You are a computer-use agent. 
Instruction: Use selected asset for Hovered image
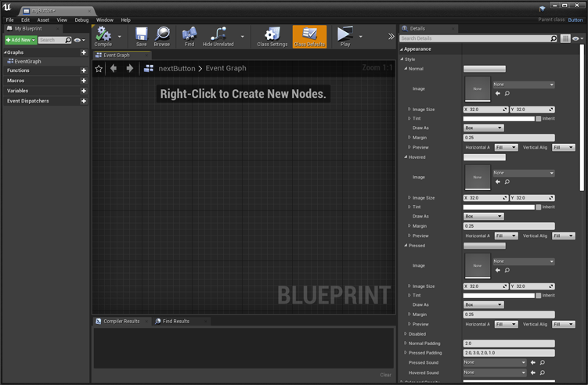[498, 182]
